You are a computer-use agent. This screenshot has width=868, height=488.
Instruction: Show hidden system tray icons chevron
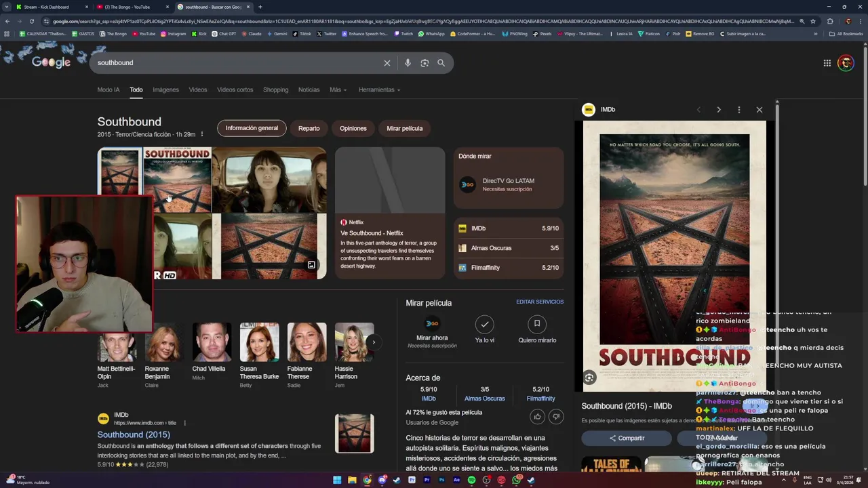784,480
